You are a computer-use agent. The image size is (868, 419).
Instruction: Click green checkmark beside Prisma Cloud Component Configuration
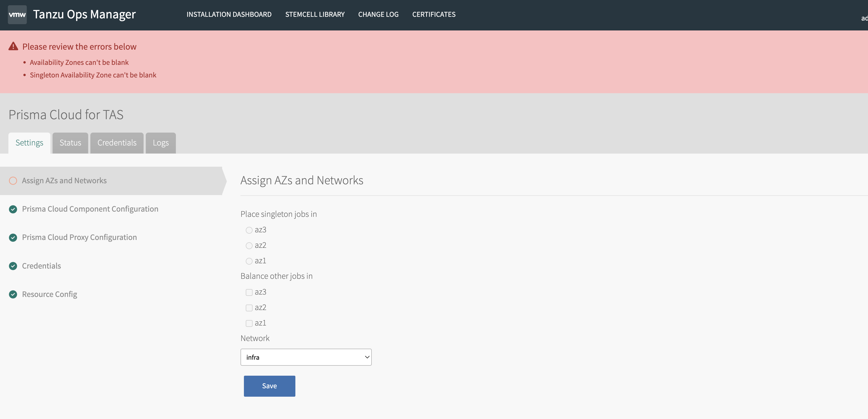coord(13,209)
